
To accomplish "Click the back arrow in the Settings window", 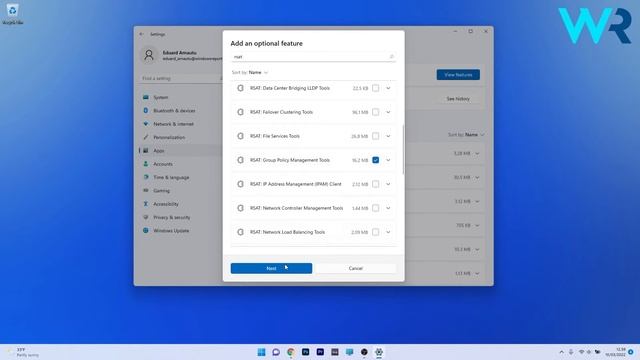I will pyautogui.click(x=142, y=34).
